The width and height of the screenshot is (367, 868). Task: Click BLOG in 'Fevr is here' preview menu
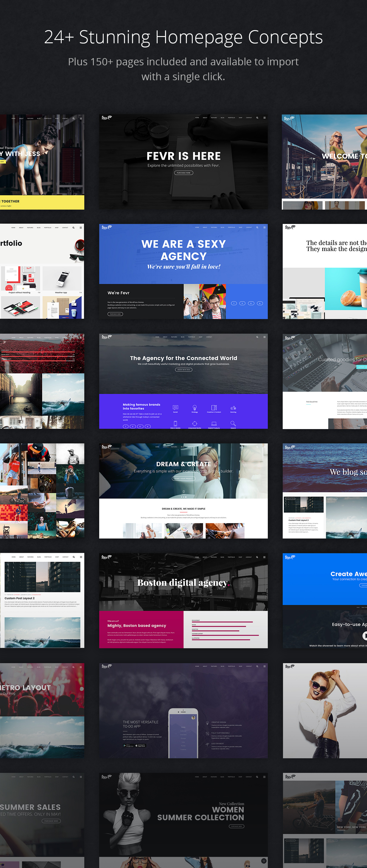(223, 117)
